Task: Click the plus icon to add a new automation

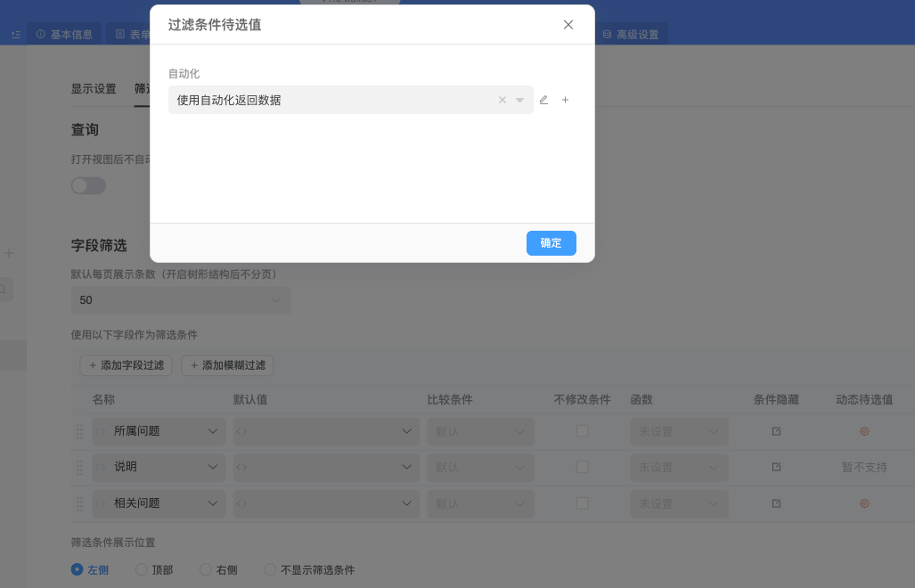Action: (565, 100)
